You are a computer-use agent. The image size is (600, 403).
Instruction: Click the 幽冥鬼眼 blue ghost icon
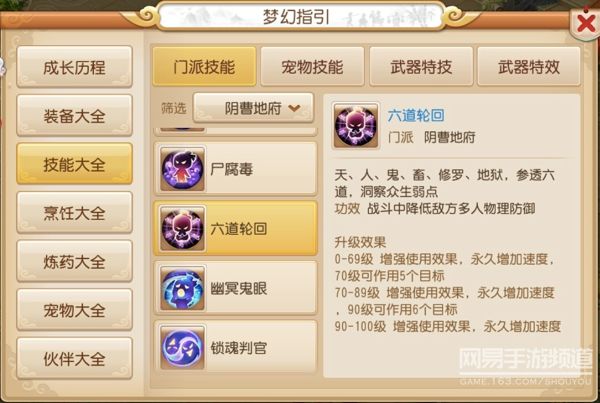click(x=183, y=288)
